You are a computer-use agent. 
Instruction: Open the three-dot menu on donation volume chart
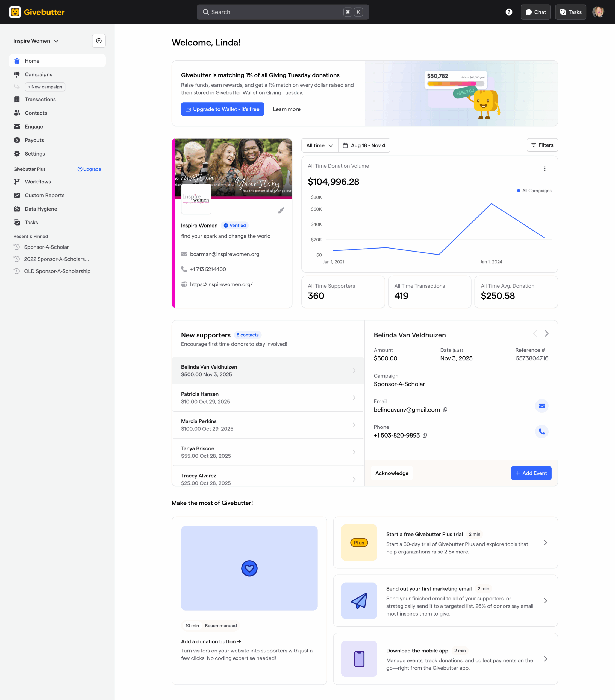pos(545,169)
